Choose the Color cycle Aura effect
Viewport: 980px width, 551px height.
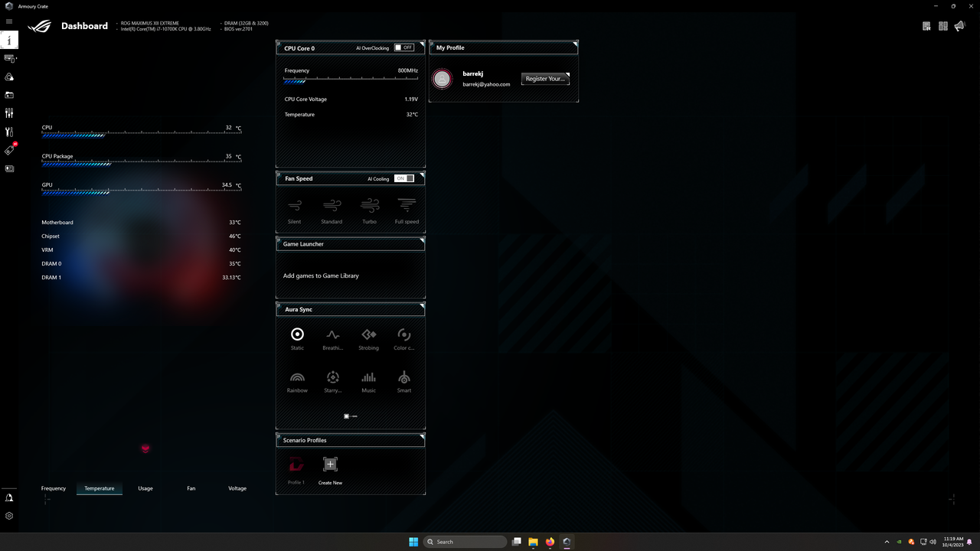404,338
